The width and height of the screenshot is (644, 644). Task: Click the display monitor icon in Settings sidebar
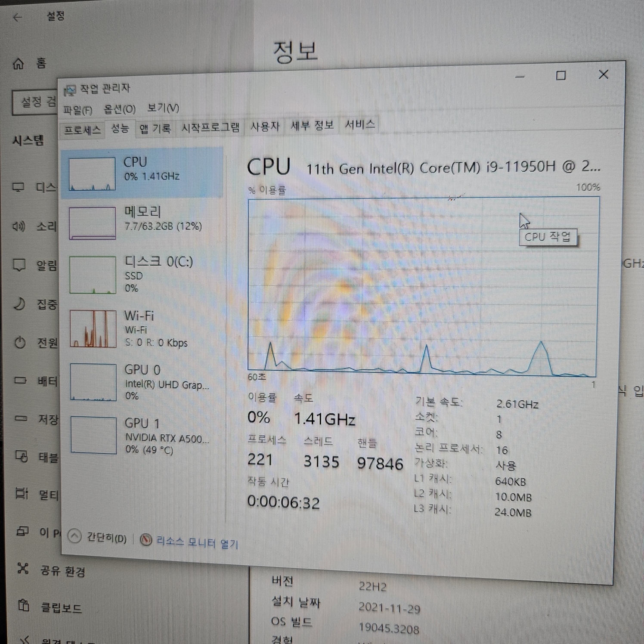(x=18, y=187)
